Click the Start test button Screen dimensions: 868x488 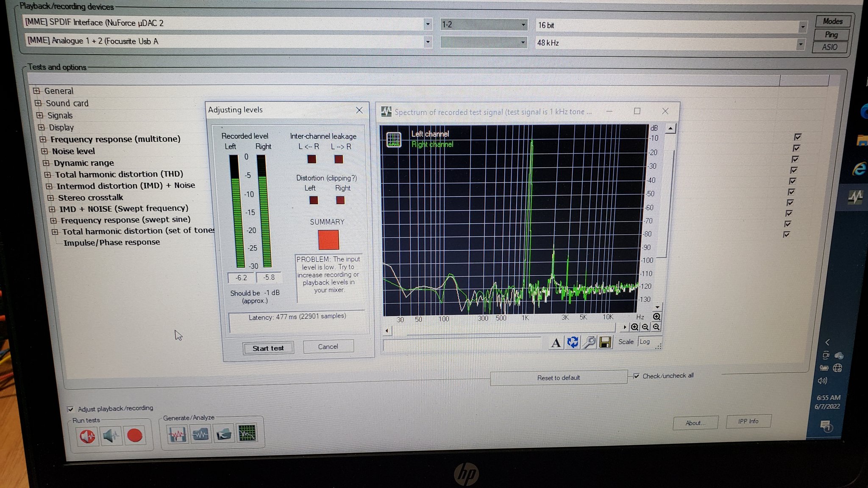pyautogui.click(x=268, y=348)
